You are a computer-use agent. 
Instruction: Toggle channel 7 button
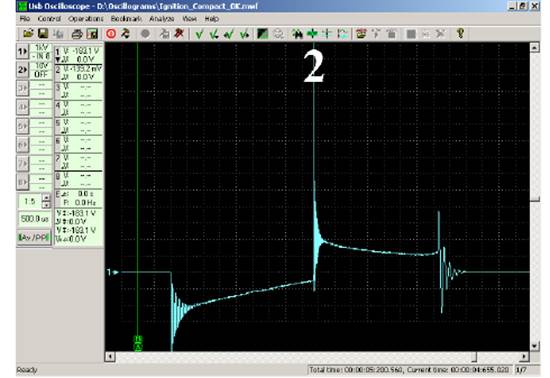[x=22, y=163]
